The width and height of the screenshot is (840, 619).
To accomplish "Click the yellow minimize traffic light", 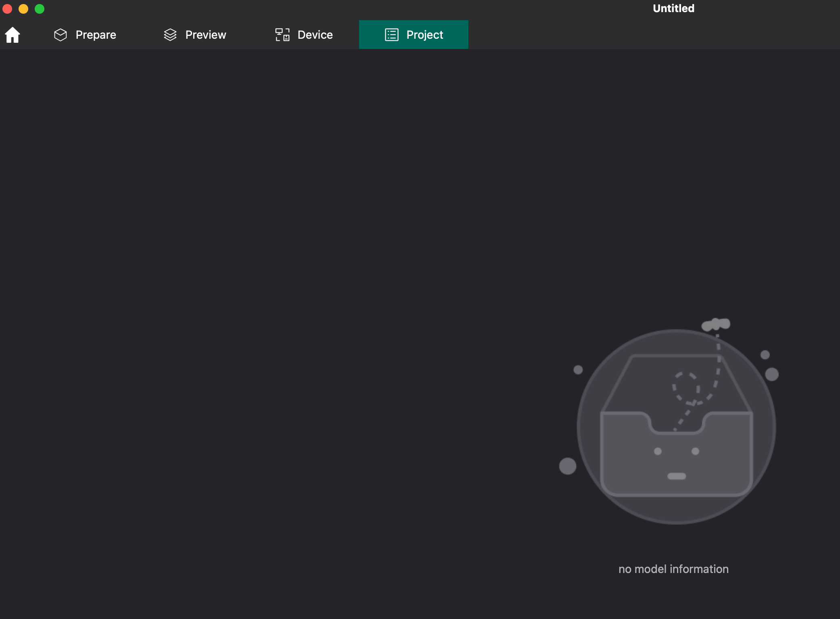I will click(23, 8).
